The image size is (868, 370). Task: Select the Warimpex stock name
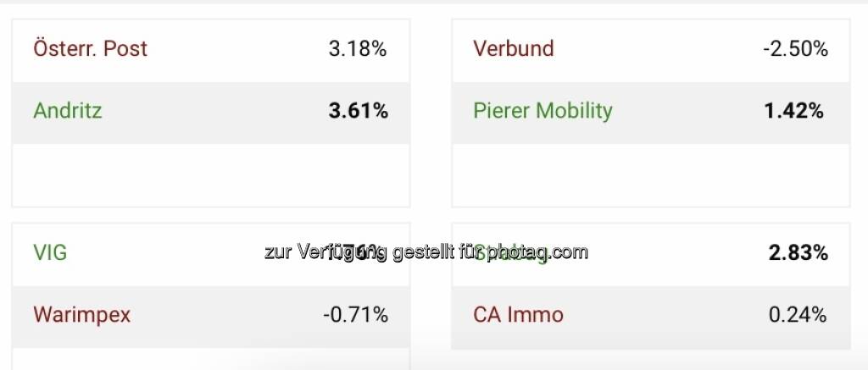point(81,315)
